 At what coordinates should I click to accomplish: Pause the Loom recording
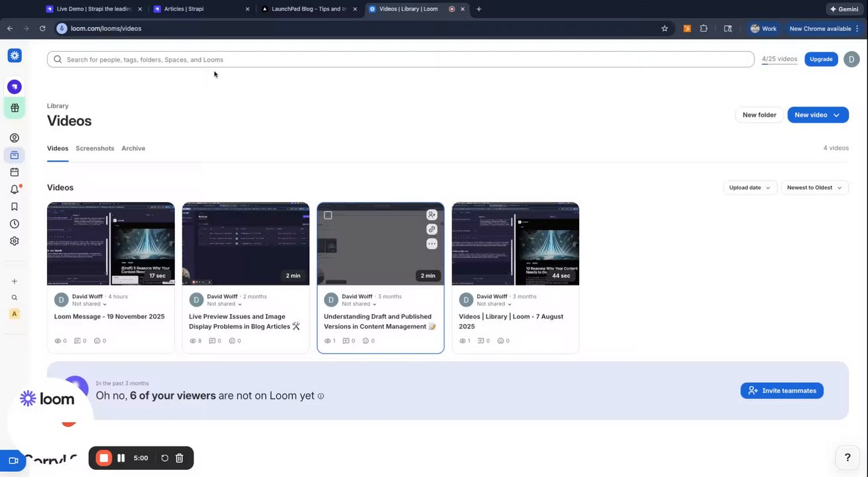(121, 458)
